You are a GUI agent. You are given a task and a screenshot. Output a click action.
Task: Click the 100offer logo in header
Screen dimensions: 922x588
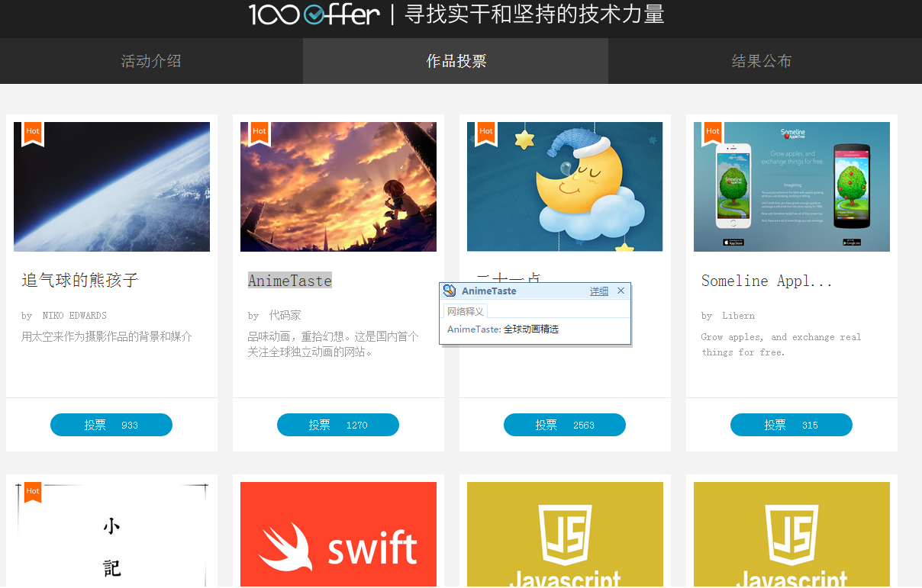pyautogui.click(x=314, y=14)
